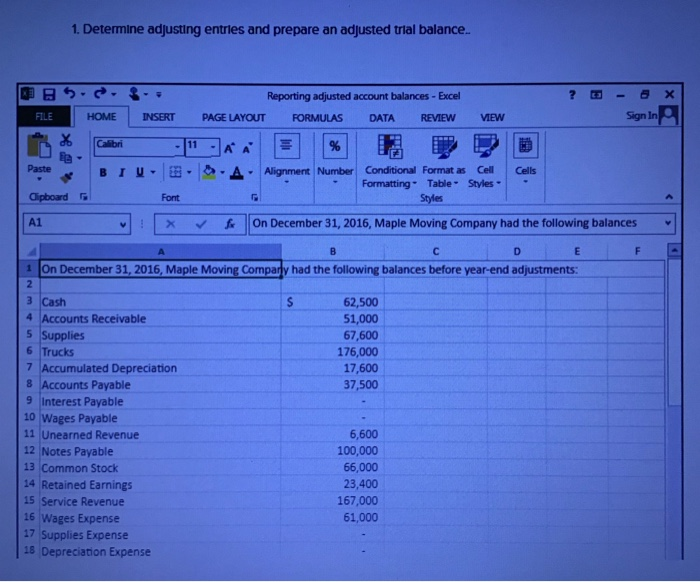This screenshot has height=582, width=700.
Task: Open the Fill Color dropdown arrow
Action: coord(222,172)
